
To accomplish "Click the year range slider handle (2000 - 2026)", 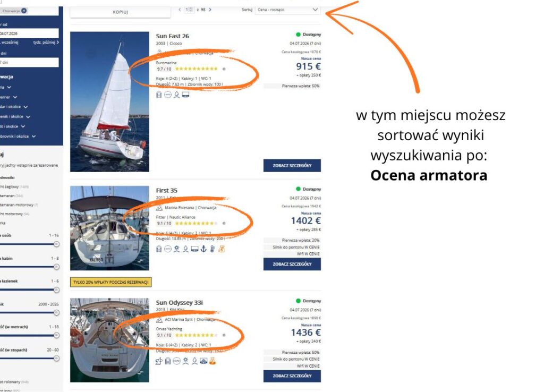I will [56, 313].
